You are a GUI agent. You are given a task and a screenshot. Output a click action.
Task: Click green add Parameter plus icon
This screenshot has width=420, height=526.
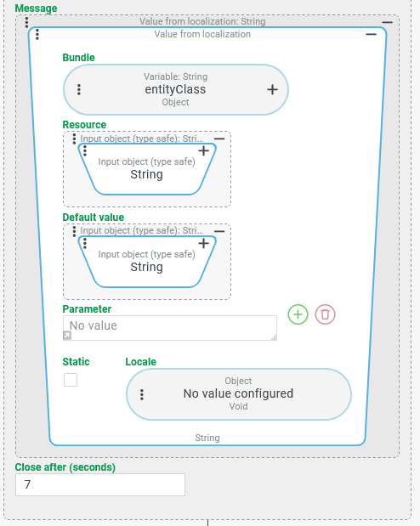298,314
